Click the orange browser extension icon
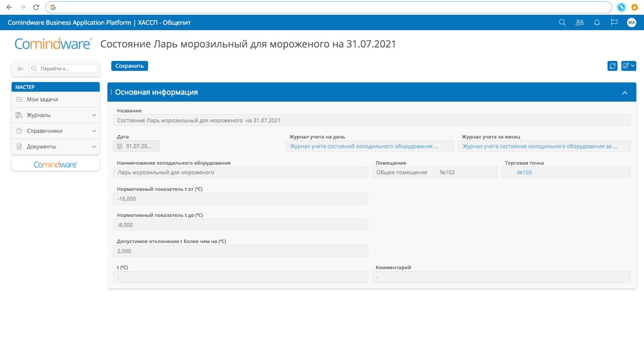 coord(634,7)
